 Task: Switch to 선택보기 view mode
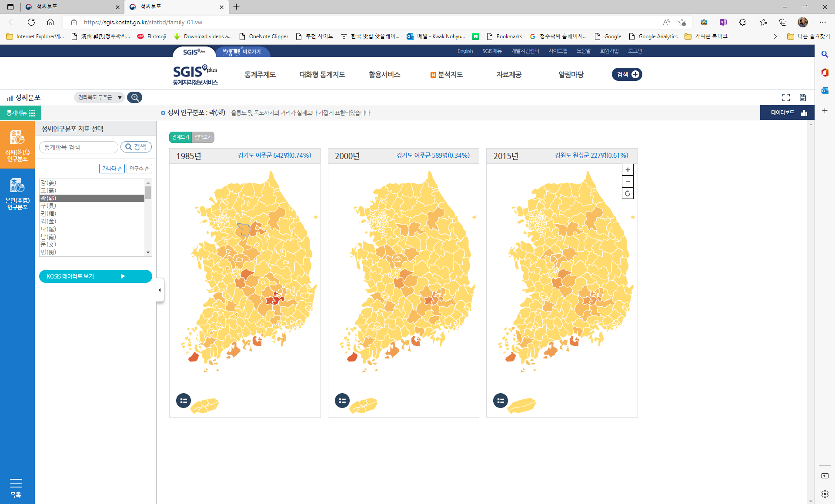pyautogui.click(x=203, y=137)
